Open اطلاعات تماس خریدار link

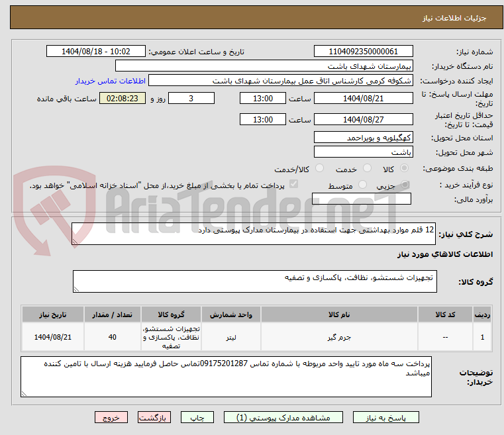(111, 81)
